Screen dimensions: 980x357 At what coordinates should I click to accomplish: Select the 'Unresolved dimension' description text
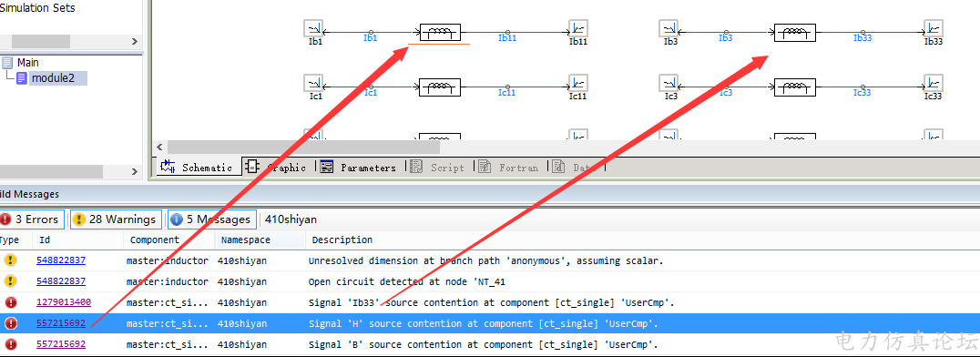(485, 260)
